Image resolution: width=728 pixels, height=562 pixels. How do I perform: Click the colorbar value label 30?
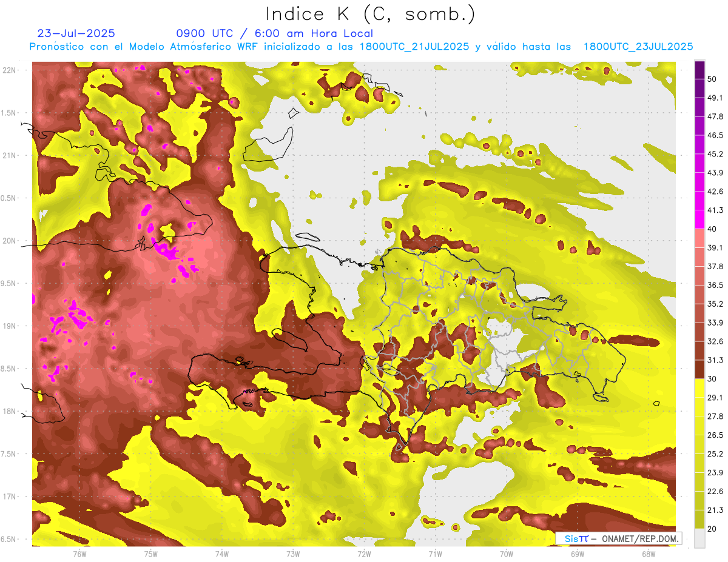tap(712, 379)
